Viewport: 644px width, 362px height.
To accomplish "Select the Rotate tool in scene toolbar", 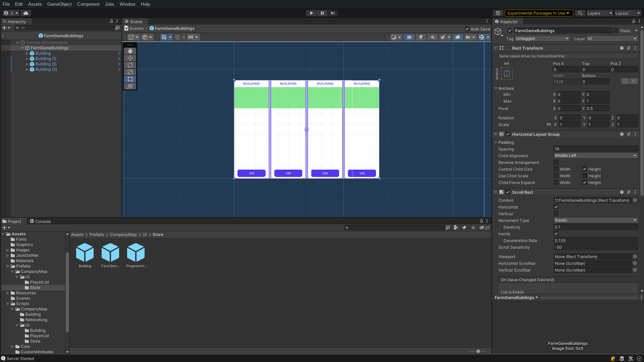I will (x=130, y=65).
